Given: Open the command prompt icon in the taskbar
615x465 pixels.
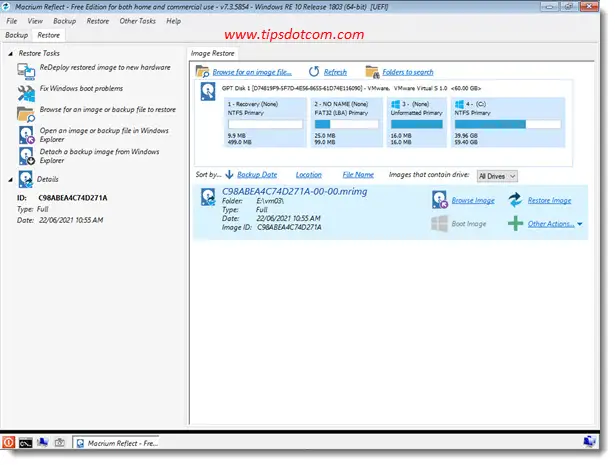Looking at the screenshot, I should coord(25,443).
